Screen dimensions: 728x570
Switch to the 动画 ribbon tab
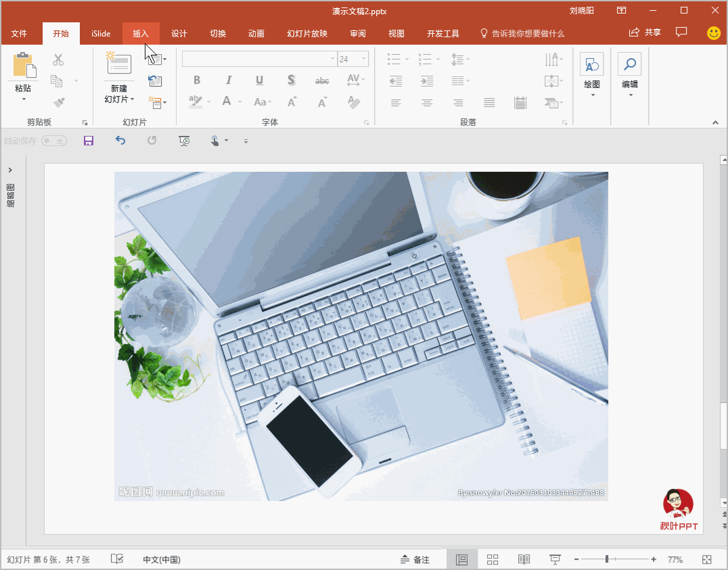click(x=256, y=33)
